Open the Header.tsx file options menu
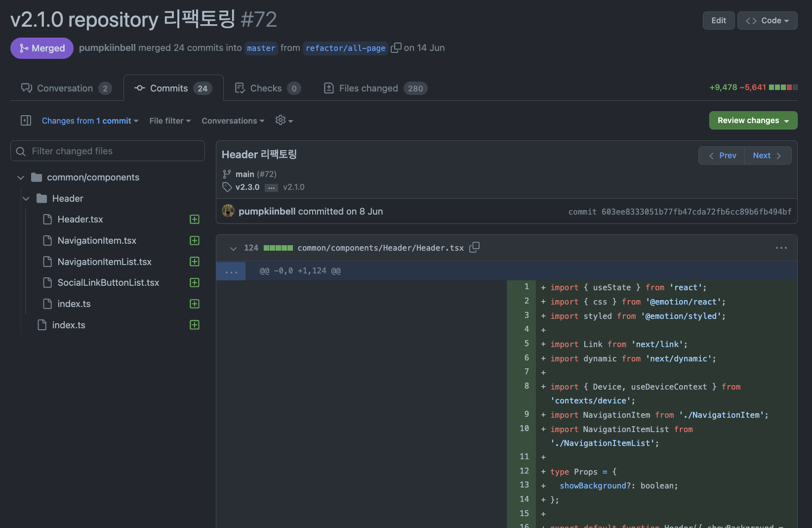This screenshot has height=528, width=812. 781,248
